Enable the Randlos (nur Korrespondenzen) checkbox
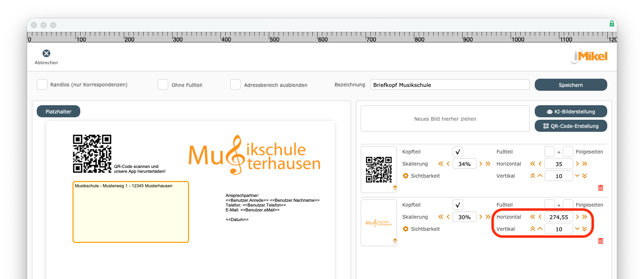 tap(42, 84)
